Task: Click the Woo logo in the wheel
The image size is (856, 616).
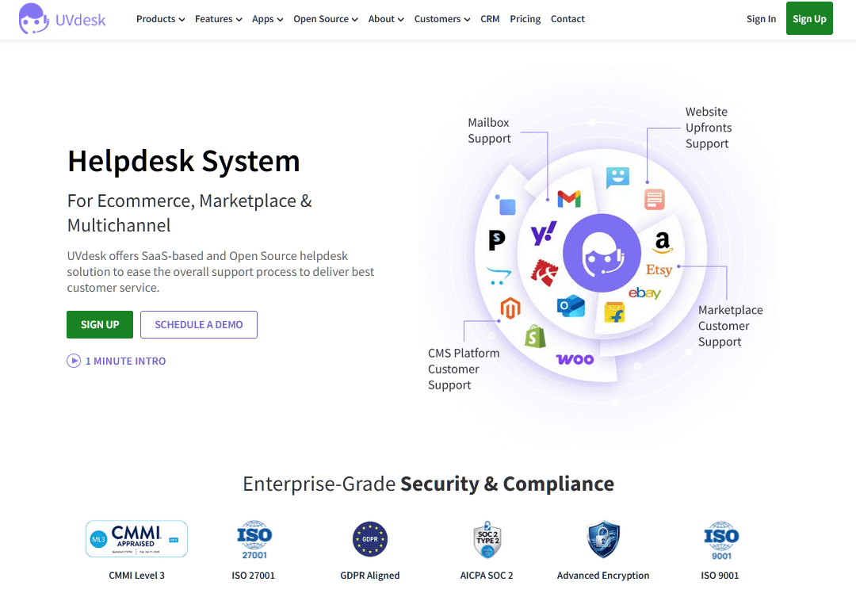Action: click(x=575, y=359)
